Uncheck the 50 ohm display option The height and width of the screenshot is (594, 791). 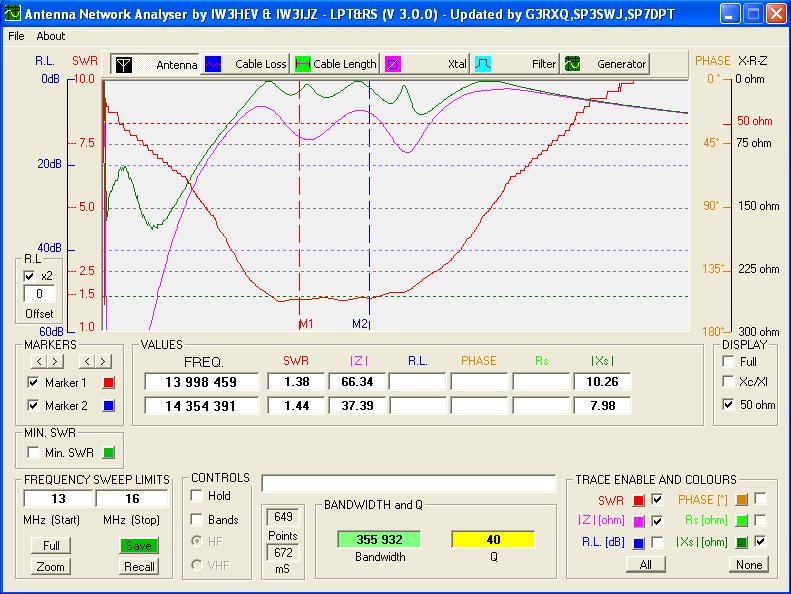click(x=729, y=405)
